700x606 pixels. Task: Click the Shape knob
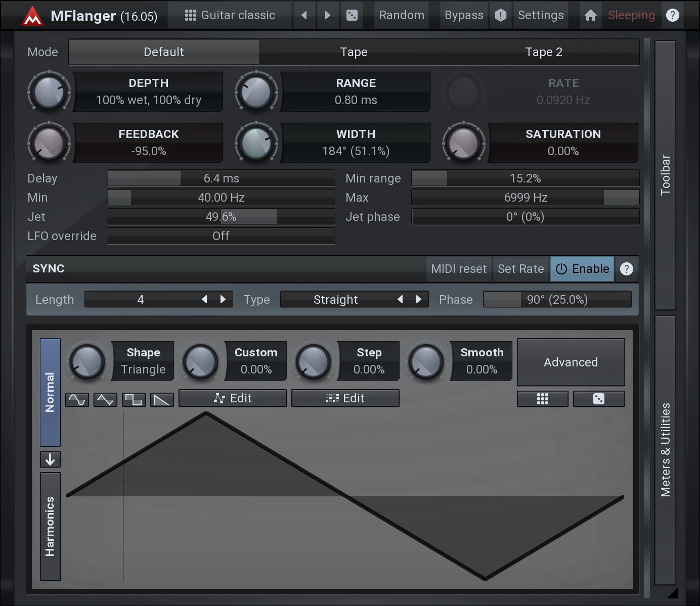pyautogui.click(x=88, y=362)
